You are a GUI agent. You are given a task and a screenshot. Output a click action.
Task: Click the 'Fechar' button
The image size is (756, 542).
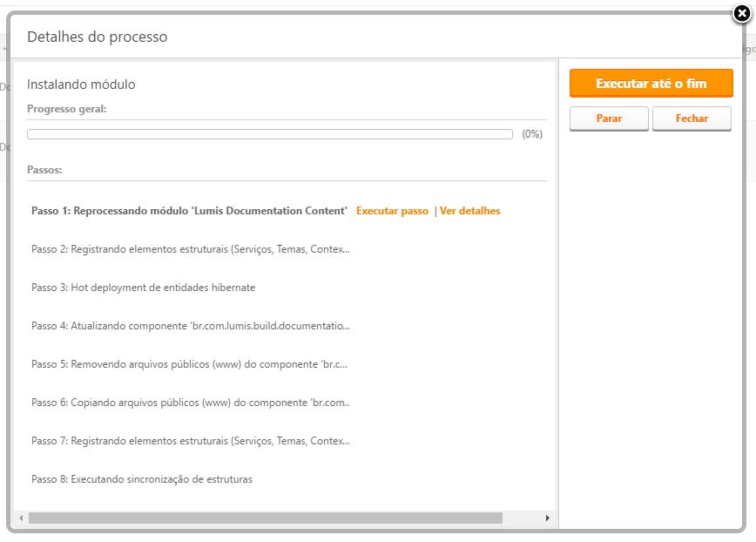(692, 119)
